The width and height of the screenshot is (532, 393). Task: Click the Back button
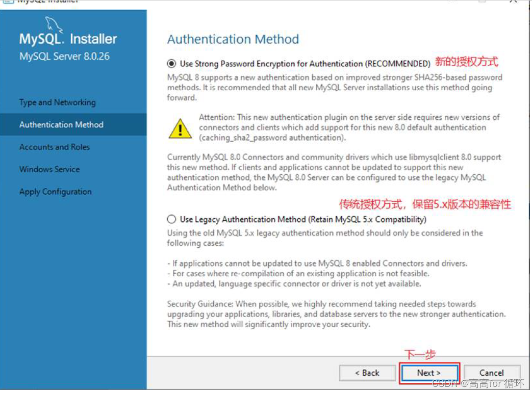[367, 373]
